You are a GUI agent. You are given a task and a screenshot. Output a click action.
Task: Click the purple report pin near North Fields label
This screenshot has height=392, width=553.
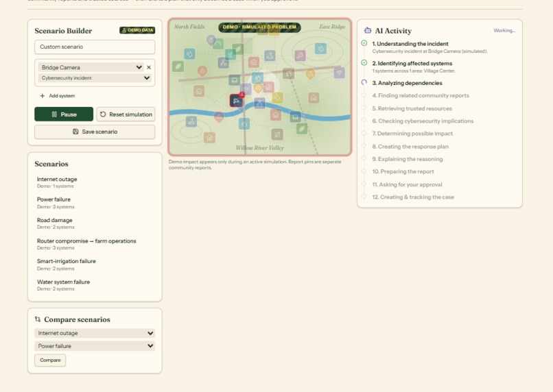coord(211,40)
